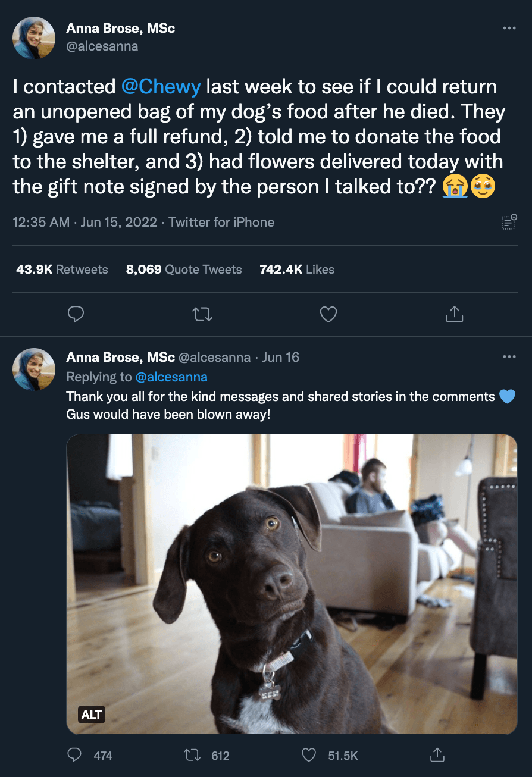Like the main tweet with heart icon
The height and width of the screenshot is (777, 532).
(328, 314)
